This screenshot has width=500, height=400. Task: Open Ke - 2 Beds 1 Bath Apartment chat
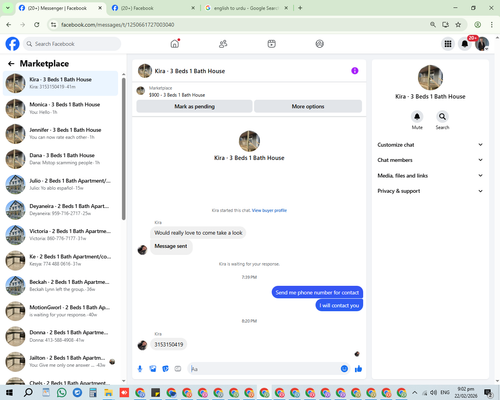(60, 260)
